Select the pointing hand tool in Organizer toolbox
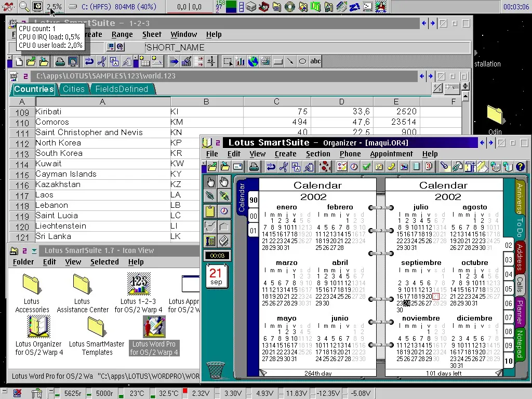 (210, 182)
